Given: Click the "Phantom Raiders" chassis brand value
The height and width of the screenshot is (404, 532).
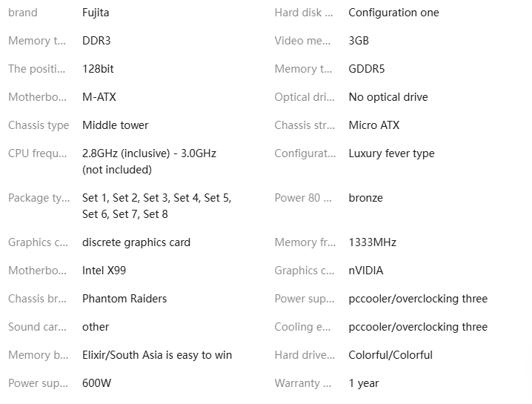Looking at the screenshot, I should [x=124, y=299].
